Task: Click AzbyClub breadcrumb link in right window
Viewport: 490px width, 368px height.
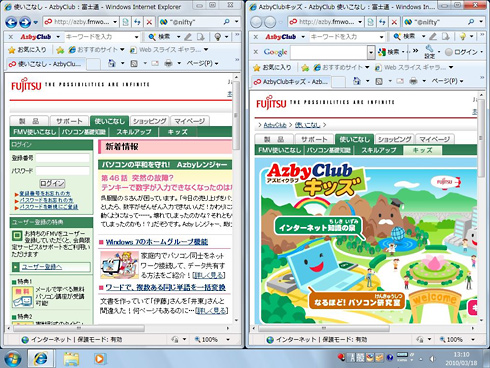Action: click(275, 125)
